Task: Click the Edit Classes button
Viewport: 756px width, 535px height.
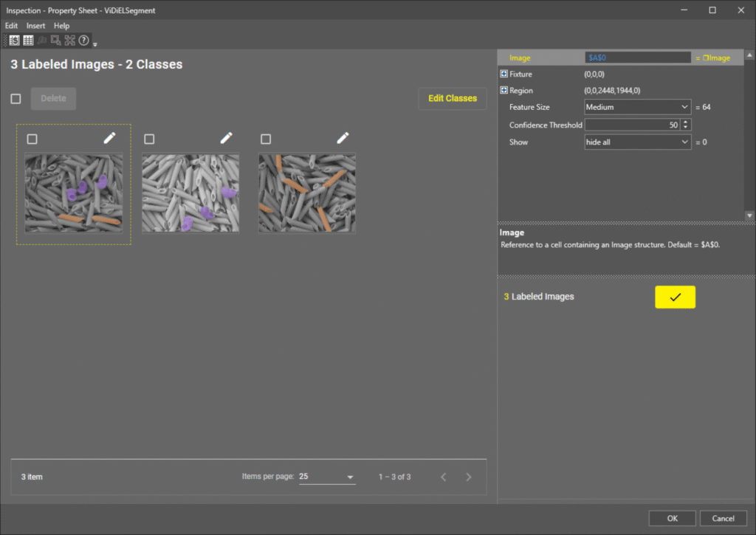Action: point(452,99)
